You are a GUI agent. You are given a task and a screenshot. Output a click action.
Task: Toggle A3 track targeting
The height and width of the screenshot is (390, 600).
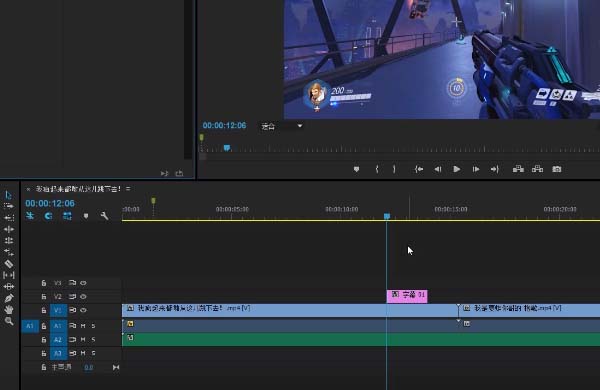58,353
